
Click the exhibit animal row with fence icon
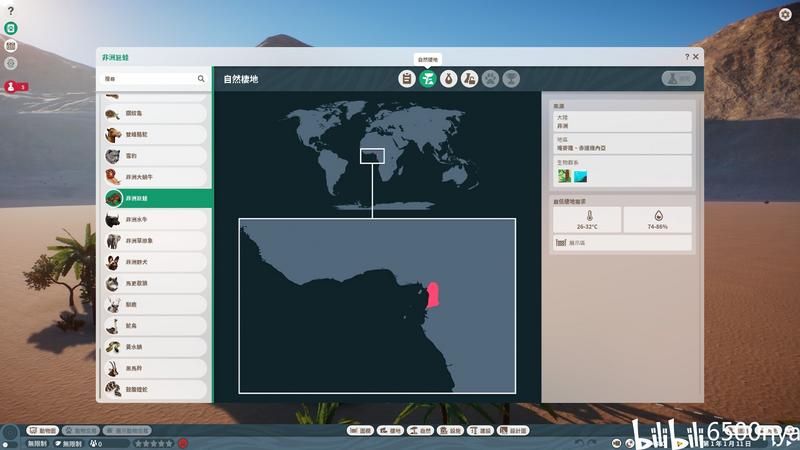[622, 243]
